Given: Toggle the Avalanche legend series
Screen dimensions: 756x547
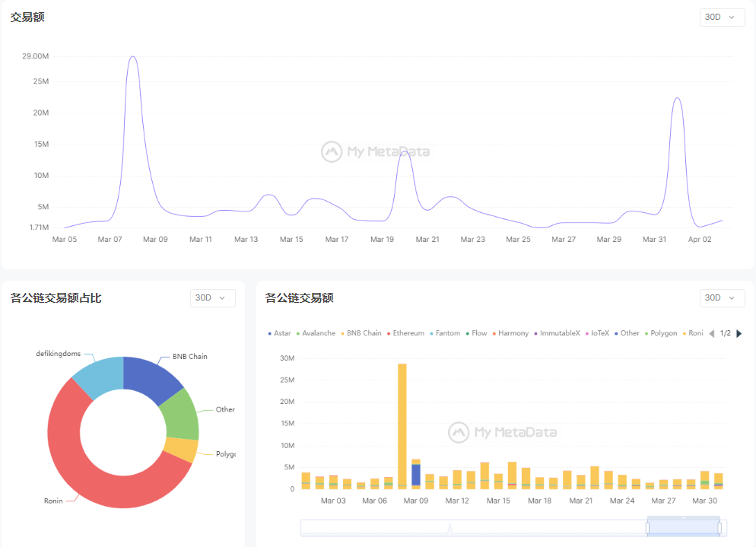Looking at the screenshot, I should [x=316, y=333].
